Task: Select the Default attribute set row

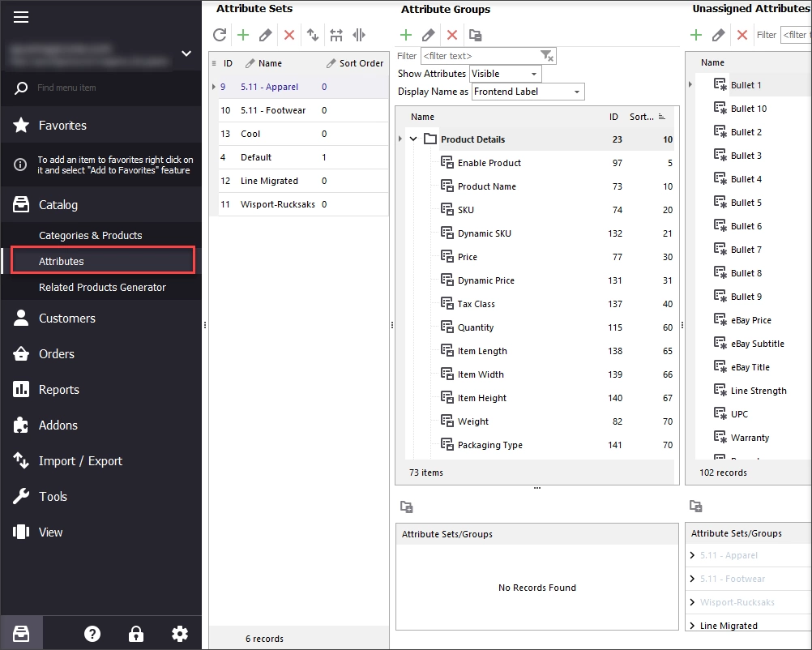Action: pos(303,157)
